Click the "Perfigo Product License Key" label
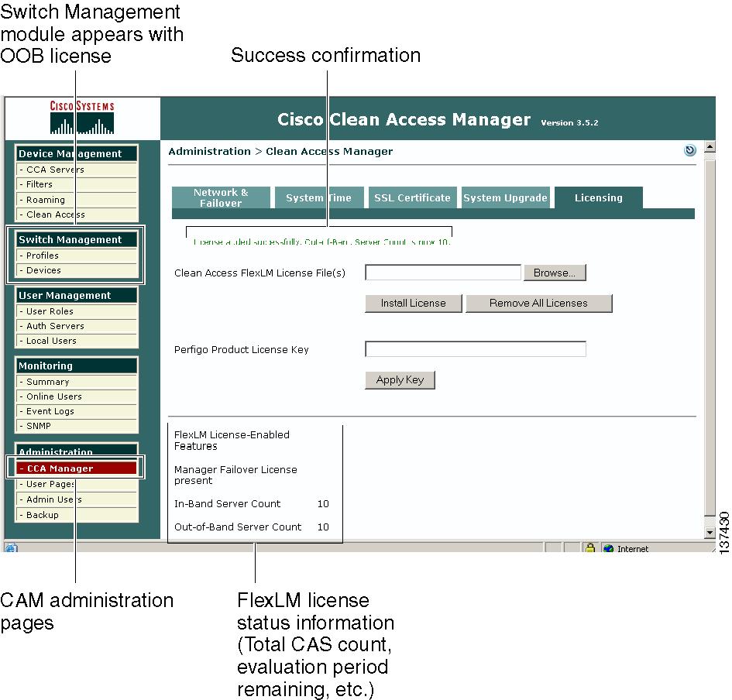The height and width of the screenshot is (700, 732). click(x=242, y=349)
